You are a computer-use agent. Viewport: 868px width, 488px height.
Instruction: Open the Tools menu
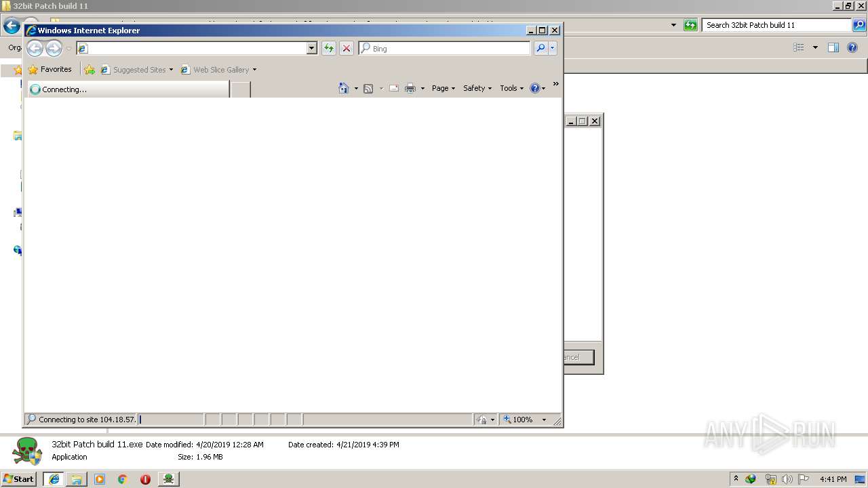point(512,88)
